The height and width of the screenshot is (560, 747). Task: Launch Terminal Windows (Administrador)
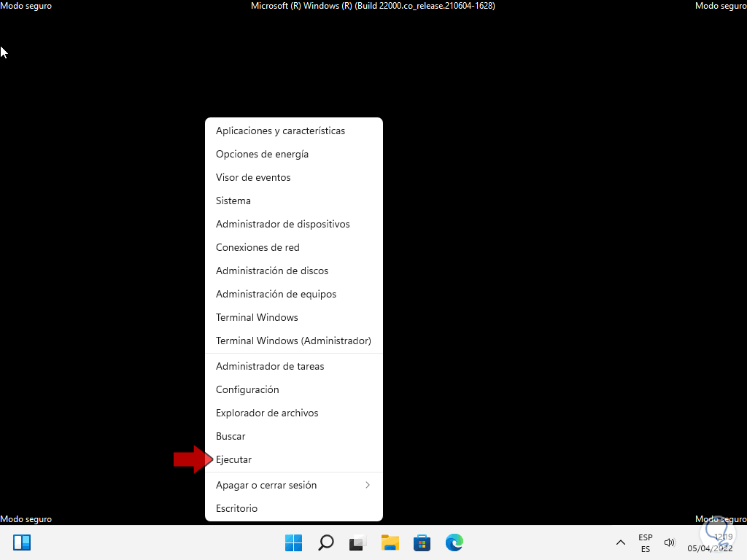pyautogui.click(x=294, y=341)
